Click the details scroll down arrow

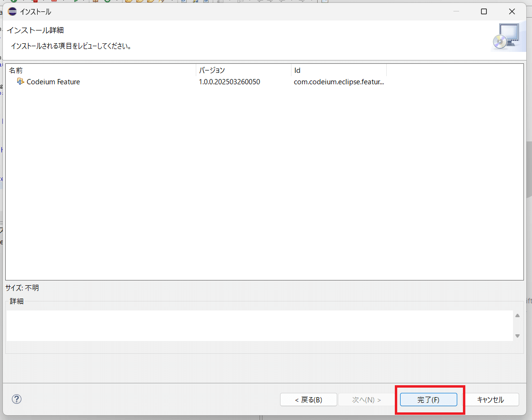coord(517,336)
